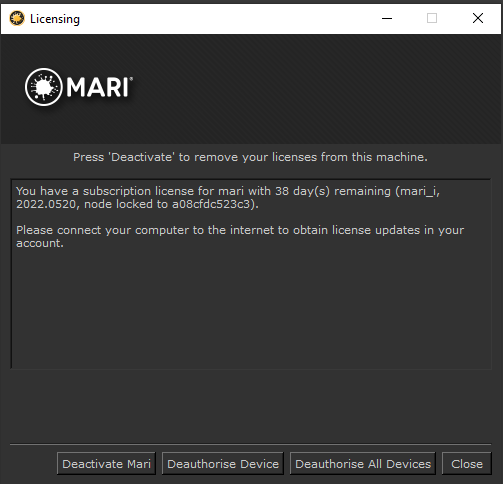This screenshot has height=484, width=503.
Task: Click the 'Licensing' window title text
Action: pos(55,19)
